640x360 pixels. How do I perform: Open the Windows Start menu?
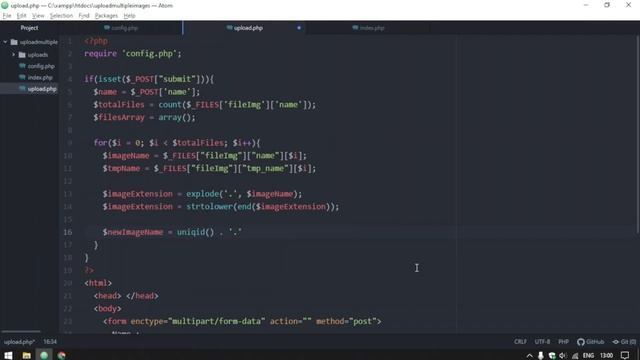pos(8,355)
